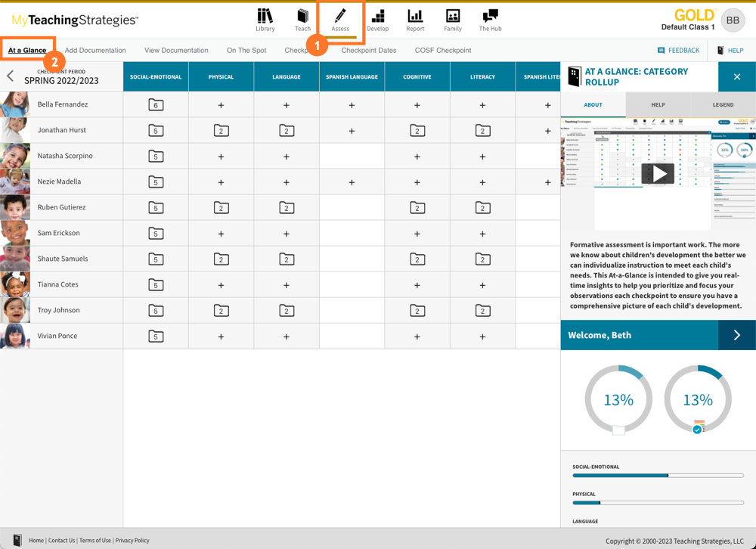This screenshot has height=549, width=756.
Task: Click the FEEDBACK button
Action: [x=678, y=50]
